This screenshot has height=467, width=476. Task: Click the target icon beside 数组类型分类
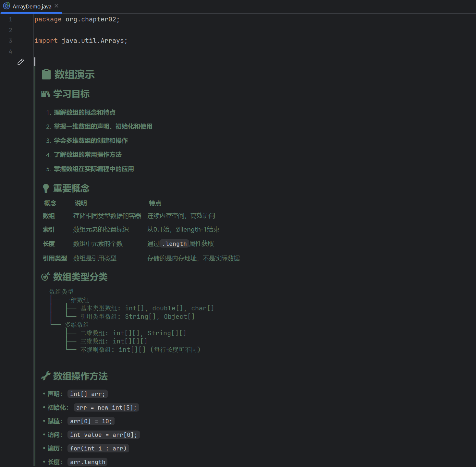[46, 277]
